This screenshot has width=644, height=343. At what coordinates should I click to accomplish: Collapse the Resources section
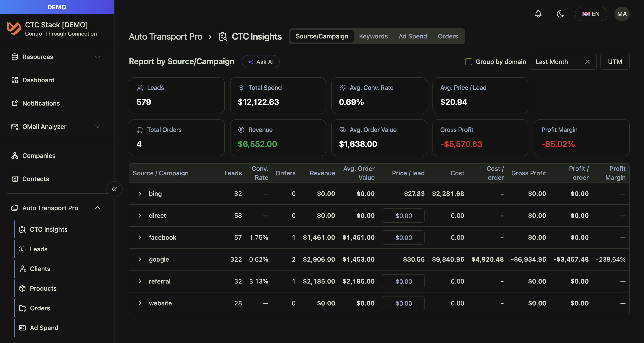(x=97, y=57)
